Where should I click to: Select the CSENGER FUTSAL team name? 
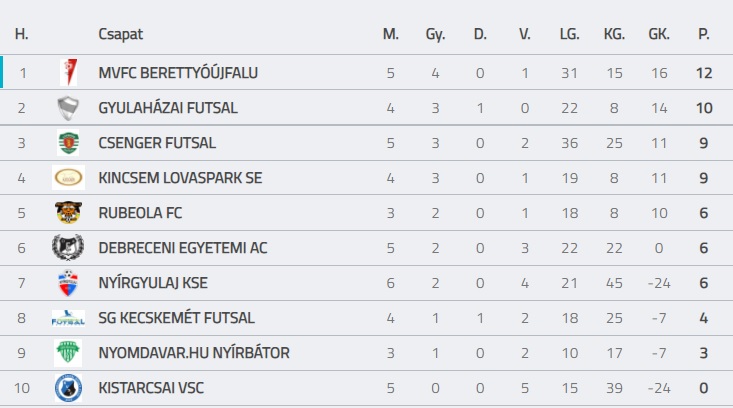[157, 143]
